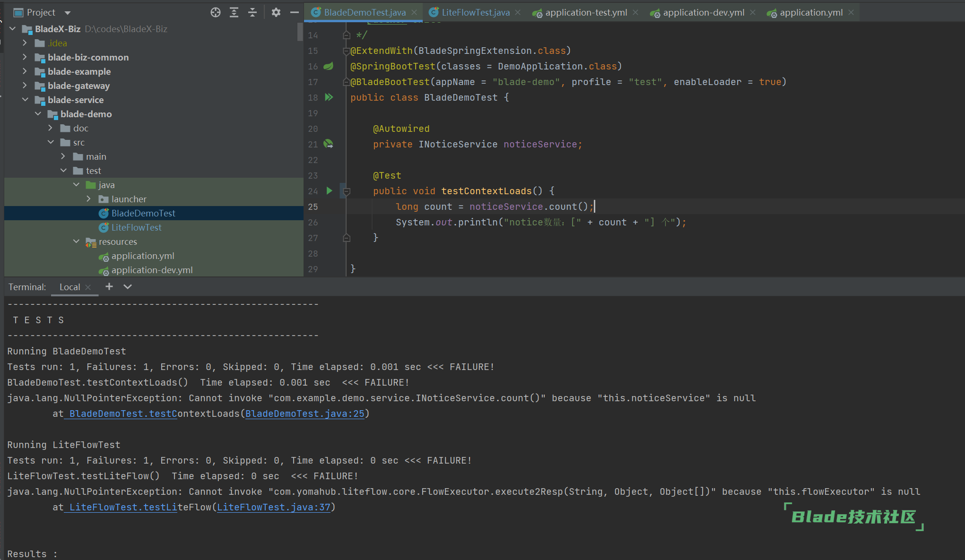Open the application-dev.yml tab
Image resolution: width=965 pixels, height=560 pixels.
[704, 12]
